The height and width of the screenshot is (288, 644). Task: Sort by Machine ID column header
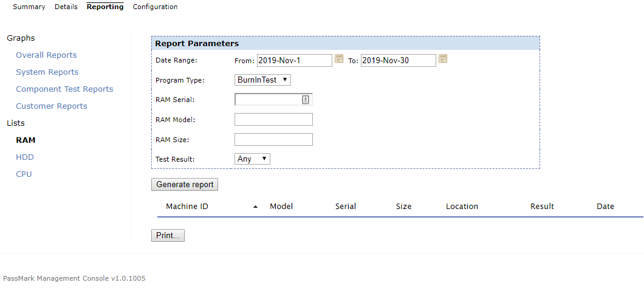[187, 207]
